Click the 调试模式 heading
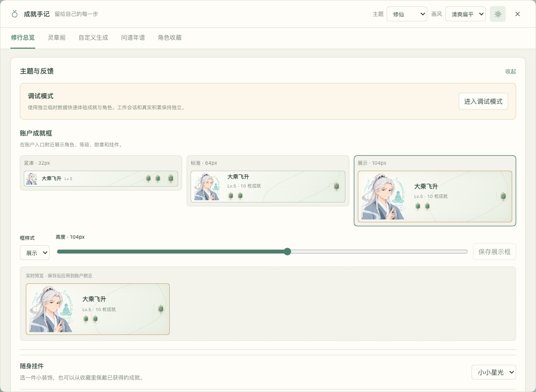 [41, 96]
